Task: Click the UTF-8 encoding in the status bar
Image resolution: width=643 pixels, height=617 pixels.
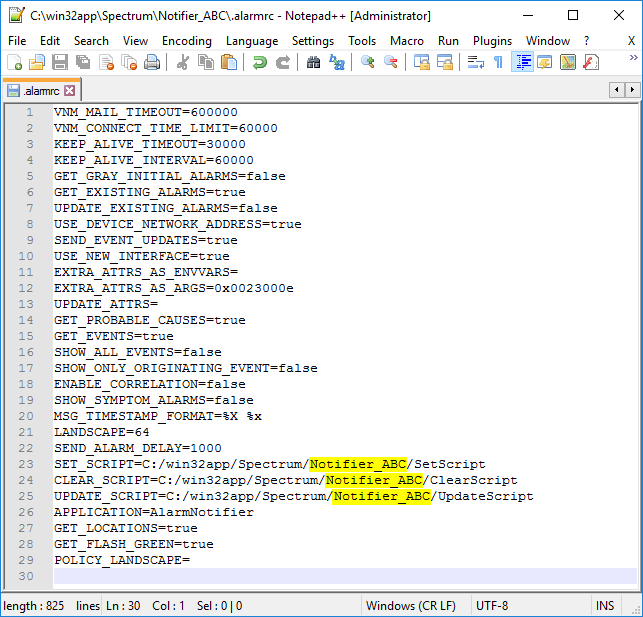Action: click(x=493, y=606)
